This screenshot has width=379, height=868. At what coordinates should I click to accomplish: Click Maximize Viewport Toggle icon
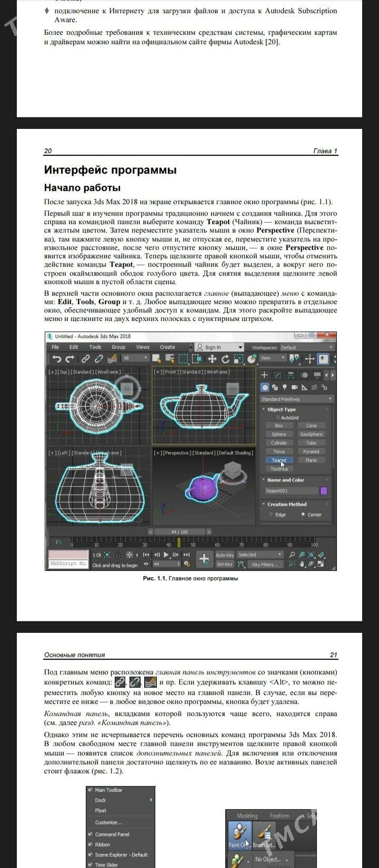[x=321, y=563]
